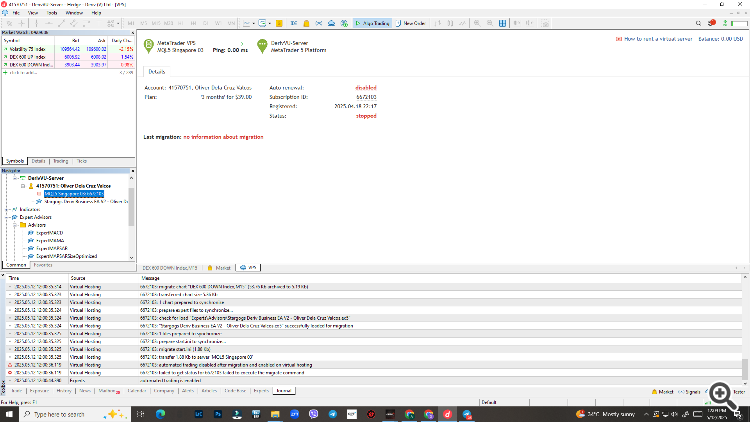Open the chart type dropdown arrow
Image resolution: width=750 pixels, height=422 pixels.
point(253,23)
